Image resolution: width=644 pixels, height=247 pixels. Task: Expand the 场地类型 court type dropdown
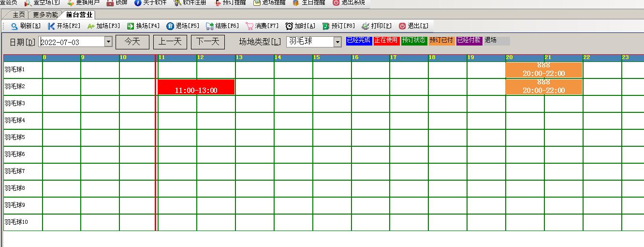point(337,42)
